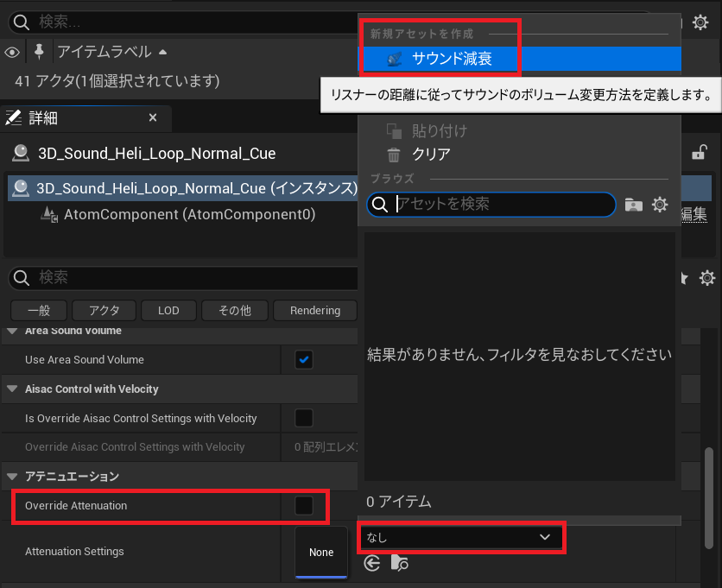722x588 pixels.
Task: Open asset picker folder filter icon
Action: (634, 205)
